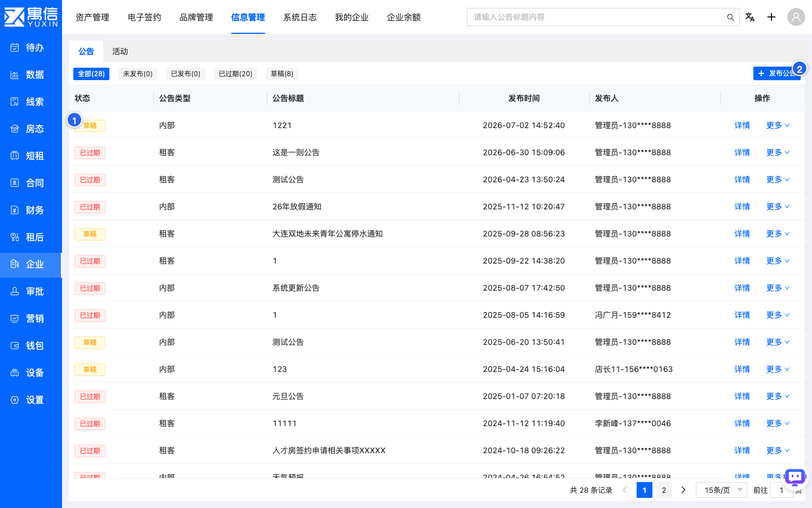
Task: Go to 租后 in the sidebar
Action: tap(30, 237)
